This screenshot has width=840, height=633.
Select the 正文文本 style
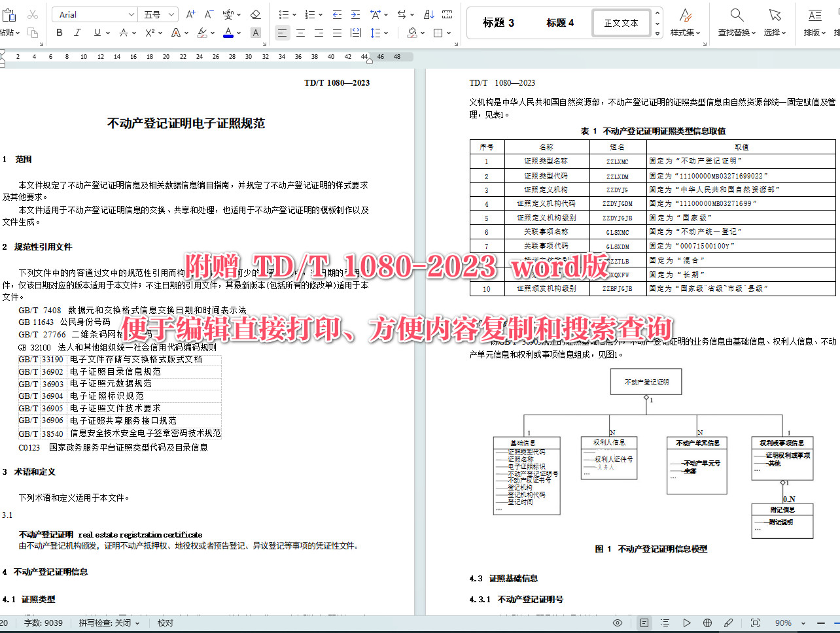[x=621, y=22]
